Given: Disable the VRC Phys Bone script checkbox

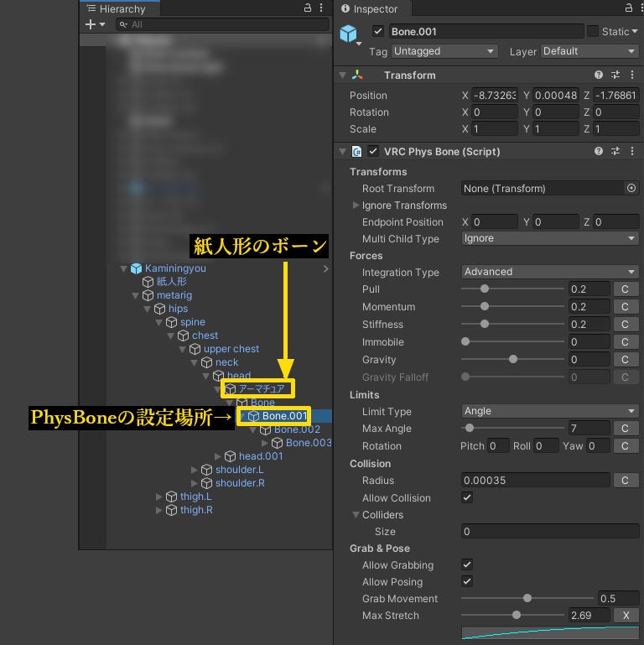Looking at the screenshot, I should 373,151.
